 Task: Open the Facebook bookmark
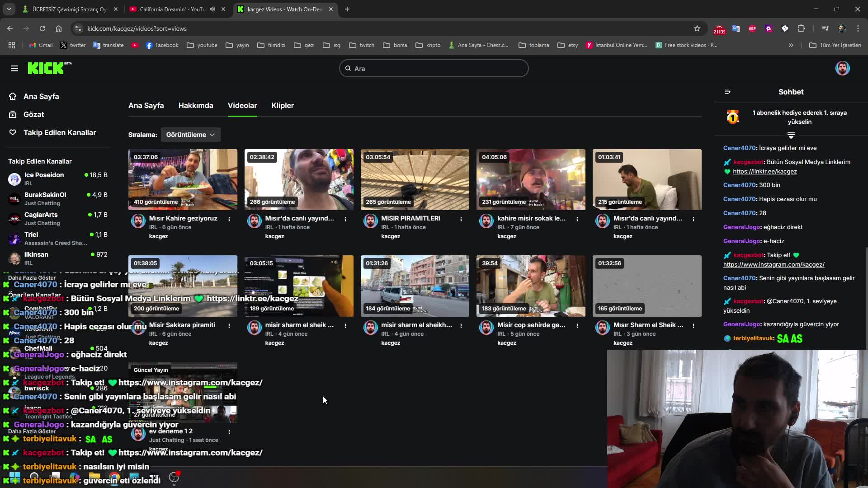point(162,45)
